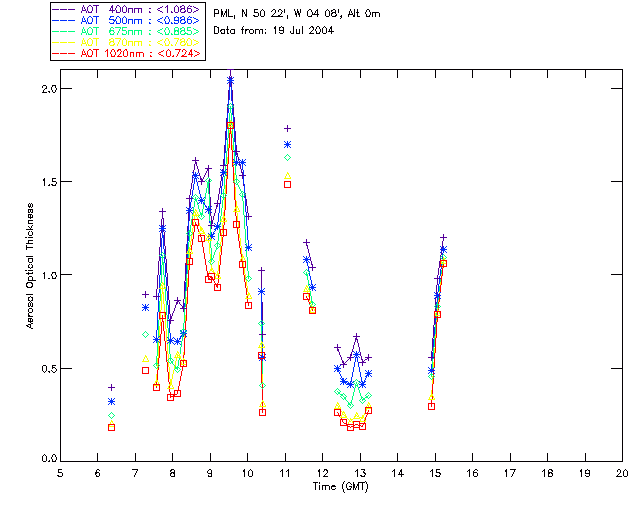Click the x-axis tick label '14'

tap(398, 473)
